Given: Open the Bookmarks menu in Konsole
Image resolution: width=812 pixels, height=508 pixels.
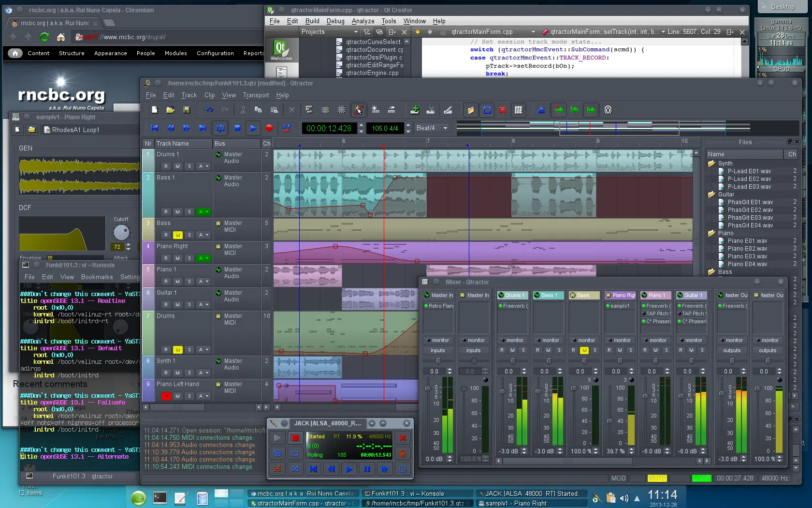Looking at the screenshot, I should tap(97, 277).
